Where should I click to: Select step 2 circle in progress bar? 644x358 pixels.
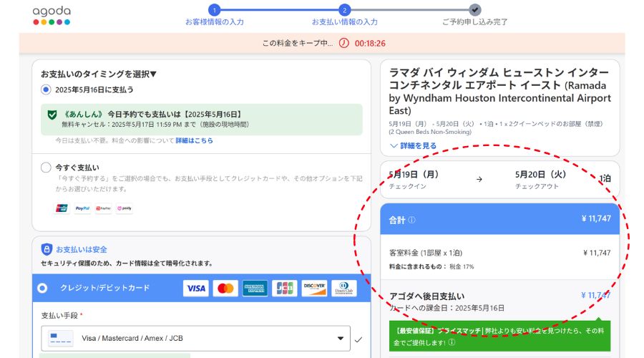click(x=344, y=10)
